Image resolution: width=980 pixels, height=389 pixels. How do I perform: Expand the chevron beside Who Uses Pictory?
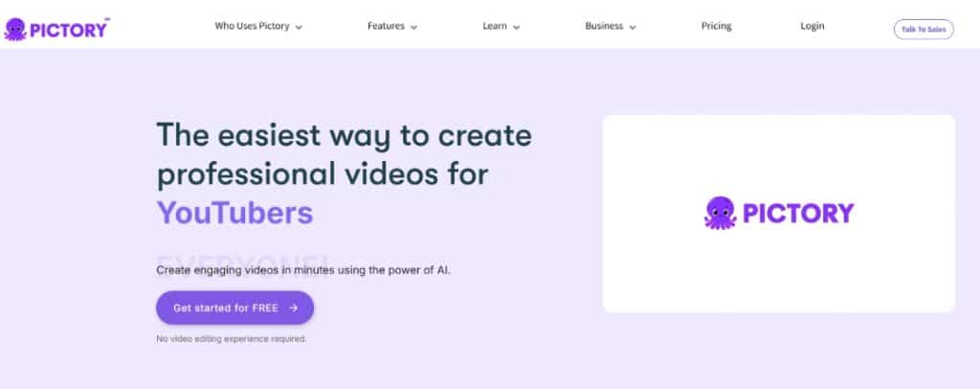tap(299, 28)
